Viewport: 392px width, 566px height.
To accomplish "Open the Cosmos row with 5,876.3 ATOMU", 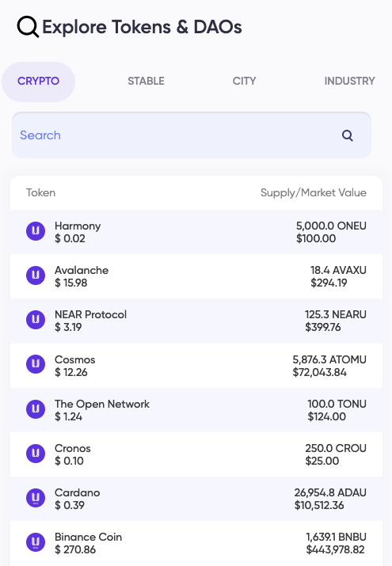I will (x=196, y=366).
